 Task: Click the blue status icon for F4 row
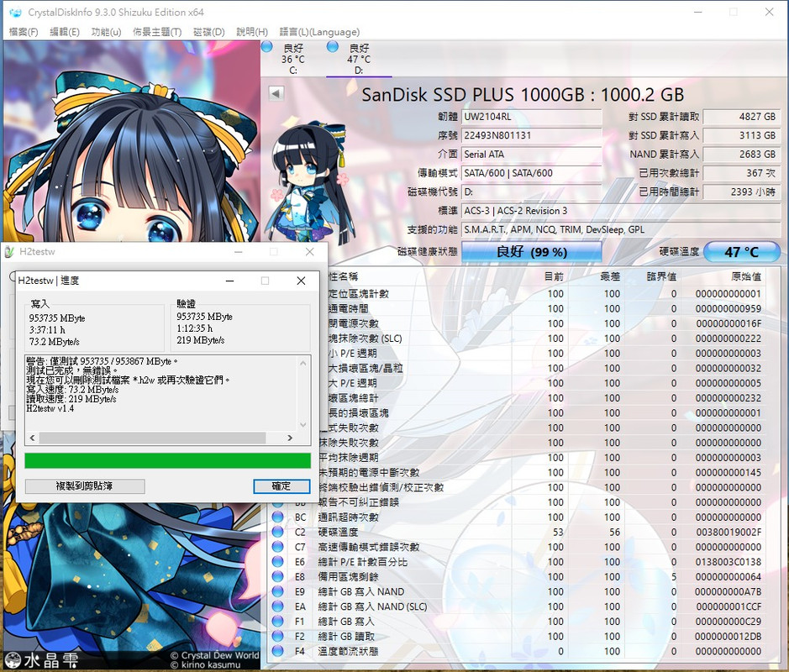277,650
